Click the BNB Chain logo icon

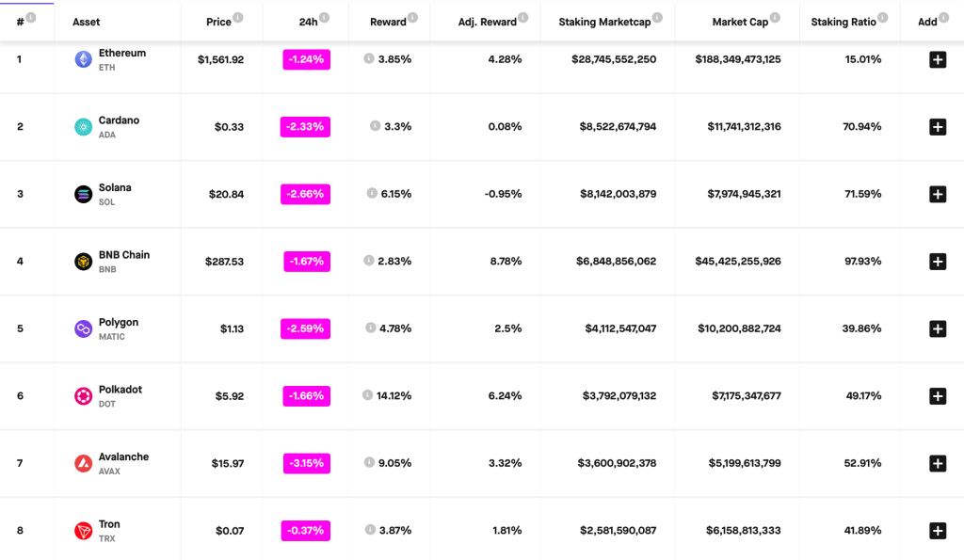83,262
